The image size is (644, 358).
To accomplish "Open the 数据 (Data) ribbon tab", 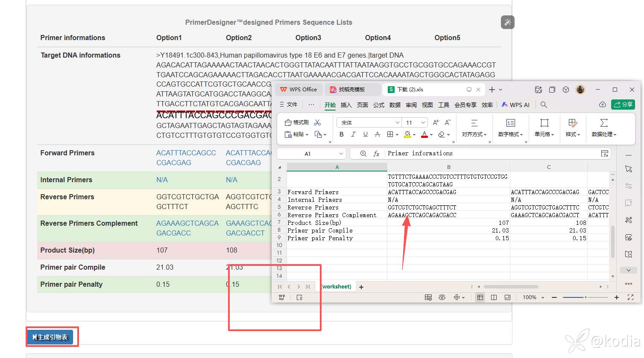I will click(395, 105).
